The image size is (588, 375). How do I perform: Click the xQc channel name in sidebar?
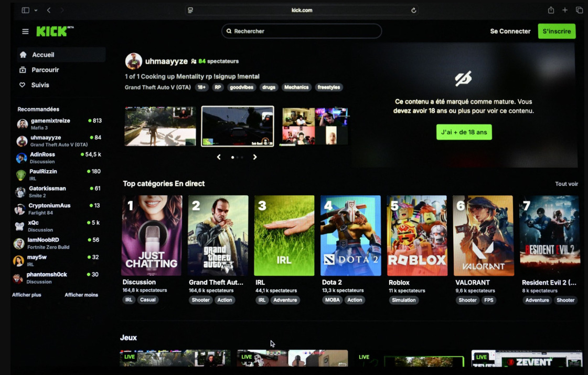pos(34,223)
